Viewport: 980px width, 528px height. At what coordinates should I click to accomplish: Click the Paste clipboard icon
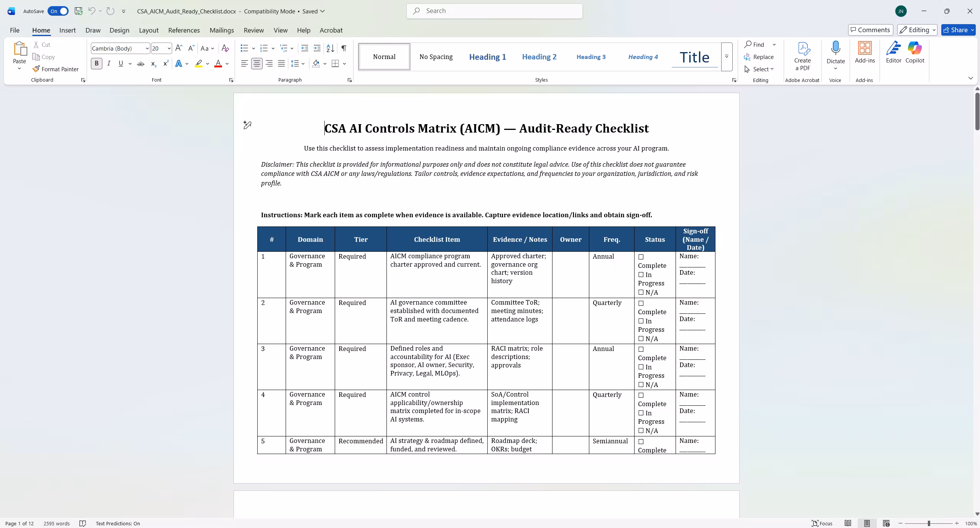[20, 49]
